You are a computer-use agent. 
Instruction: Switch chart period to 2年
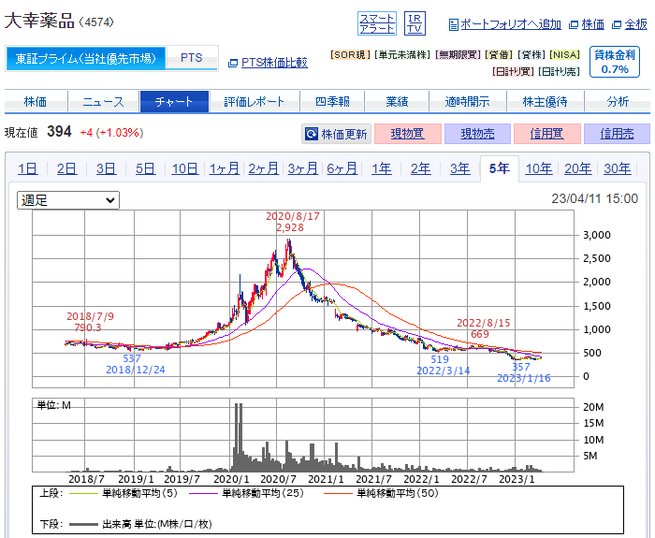pyautogui.click(x=421, y=169)
